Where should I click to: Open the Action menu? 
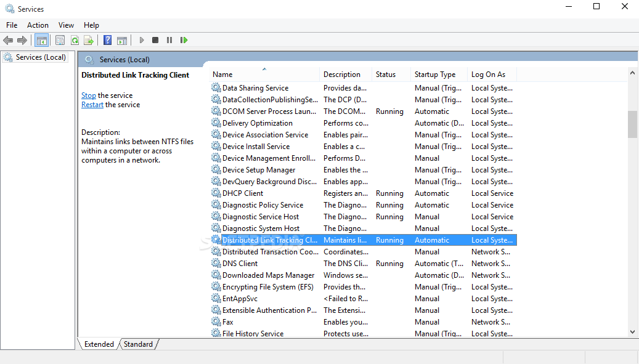38,25
